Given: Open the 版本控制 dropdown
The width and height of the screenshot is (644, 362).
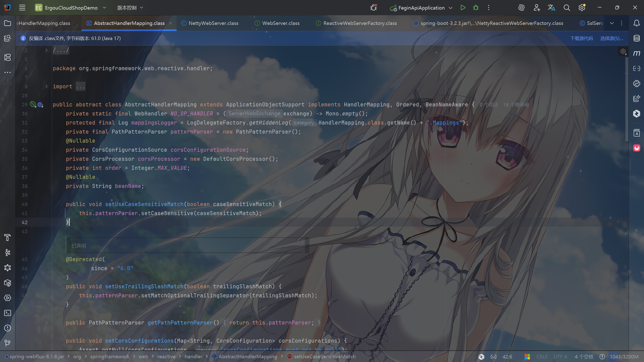Looking at the screenshot, I should [x=130, y=8].
